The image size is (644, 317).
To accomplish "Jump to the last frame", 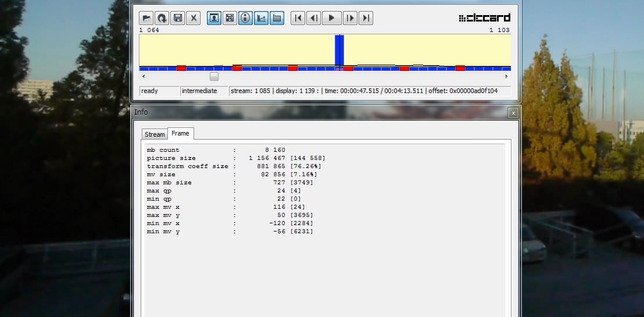I will pos(366,18).
